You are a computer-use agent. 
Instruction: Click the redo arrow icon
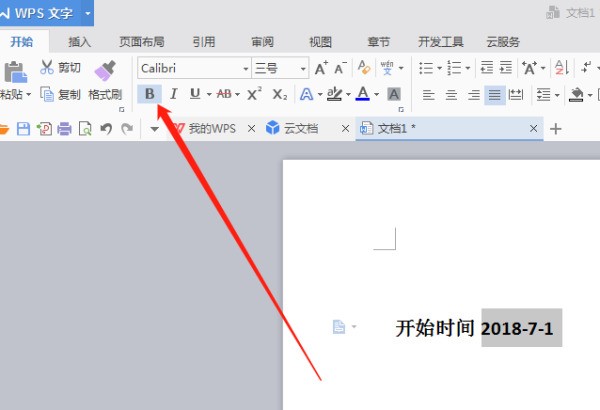[x=127, y=129]
